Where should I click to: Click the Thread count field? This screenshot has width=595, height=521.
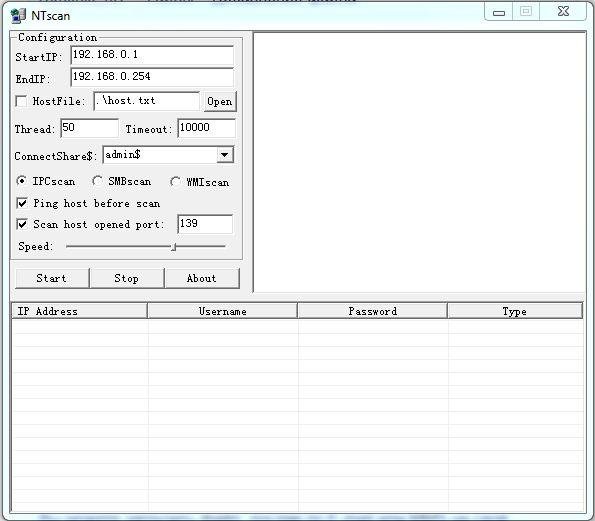(x=90, y=128)
